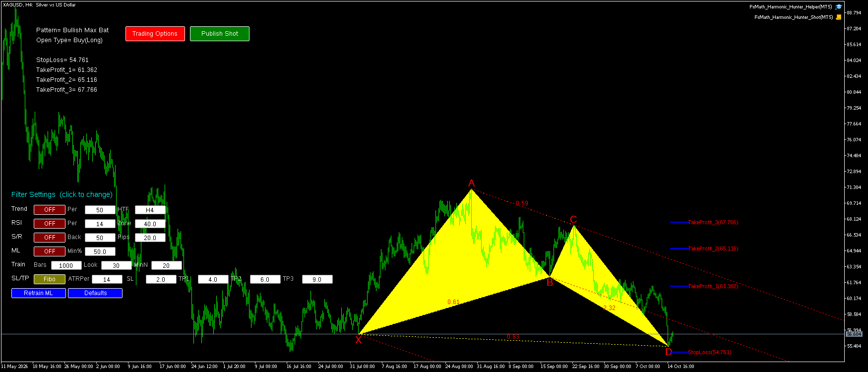Switch the SL/TP Fibo mode button
868x372 pixels.
pos(50,279)
